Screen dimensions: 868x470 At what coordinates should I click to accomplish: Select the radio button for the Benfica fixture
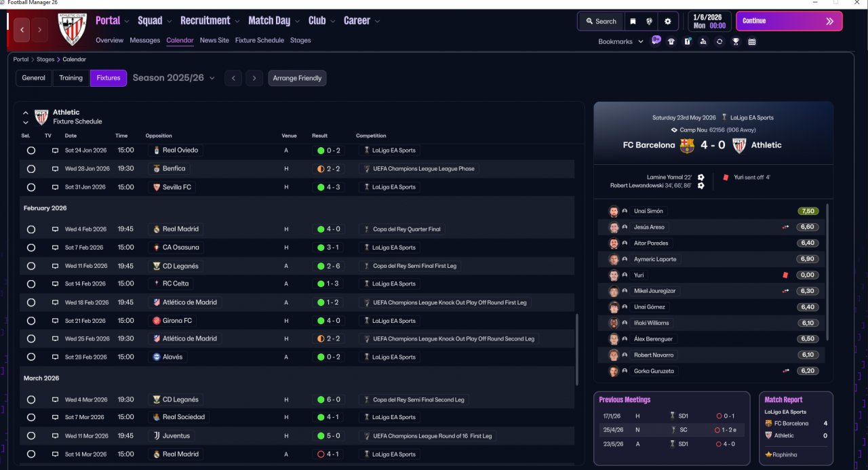click(31, 169)
